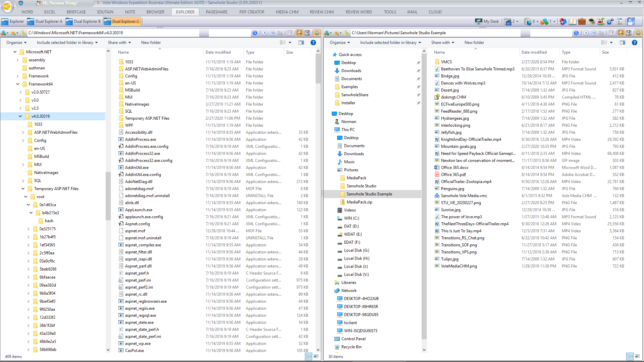644x362 pixels.
Task: Open the Dual Explorer A tab
Action: 45,21
